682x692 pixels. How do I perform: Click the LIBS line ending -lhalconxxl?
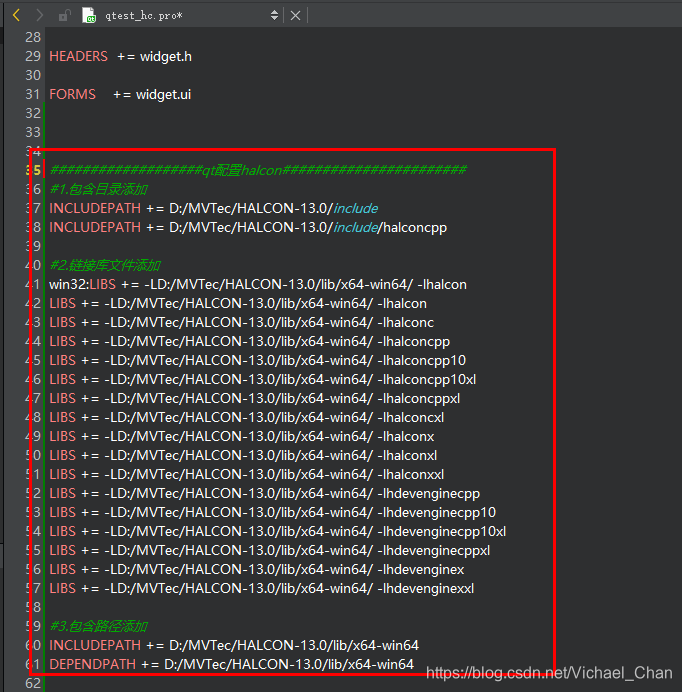coord(247,474)
